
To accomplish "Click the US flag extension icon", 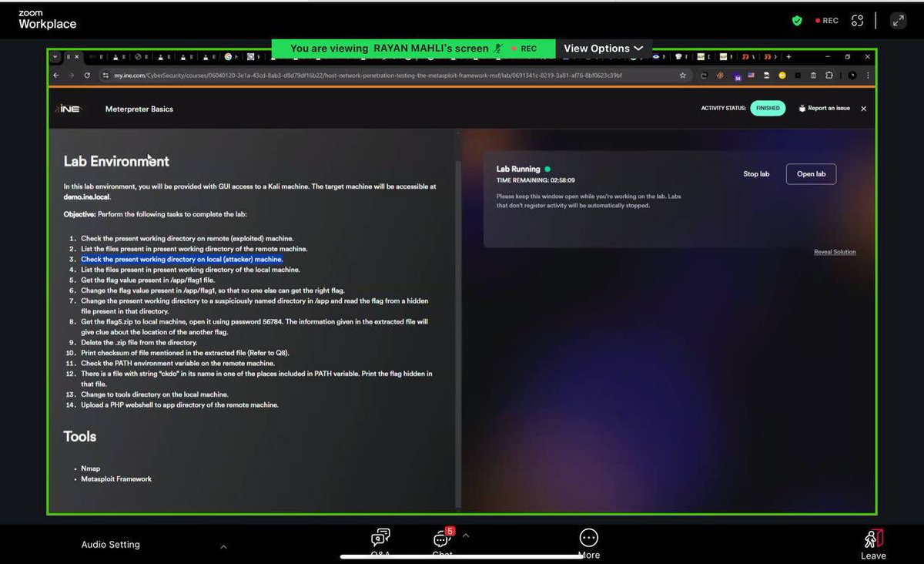I will 751,76.
